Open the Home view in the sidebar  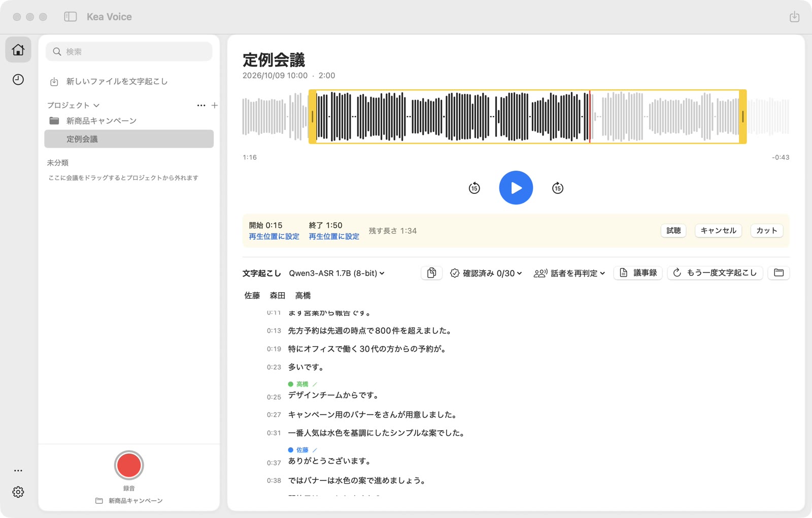coord(18,50)
